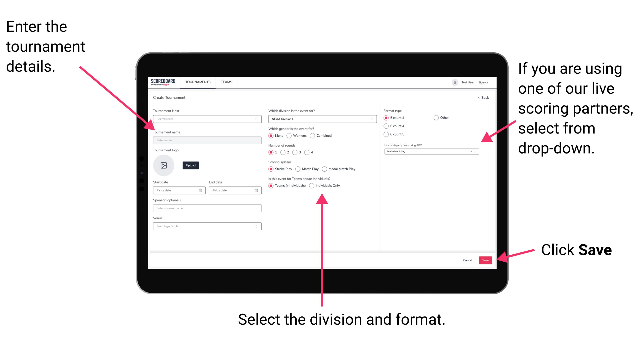Image resolution: width=644 pixels, height=346 pixels.
Task: Click the image placeholder upload icon
Action: click(164, 165)
